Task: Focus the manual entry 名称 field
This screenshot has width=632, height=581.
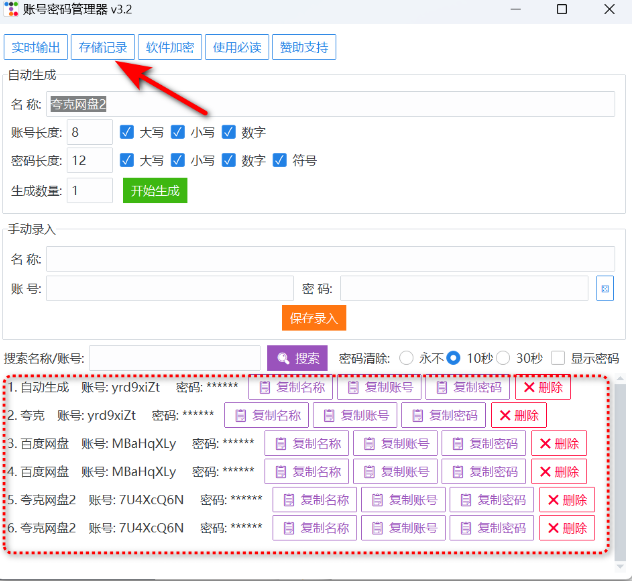Action: (331, 259)
